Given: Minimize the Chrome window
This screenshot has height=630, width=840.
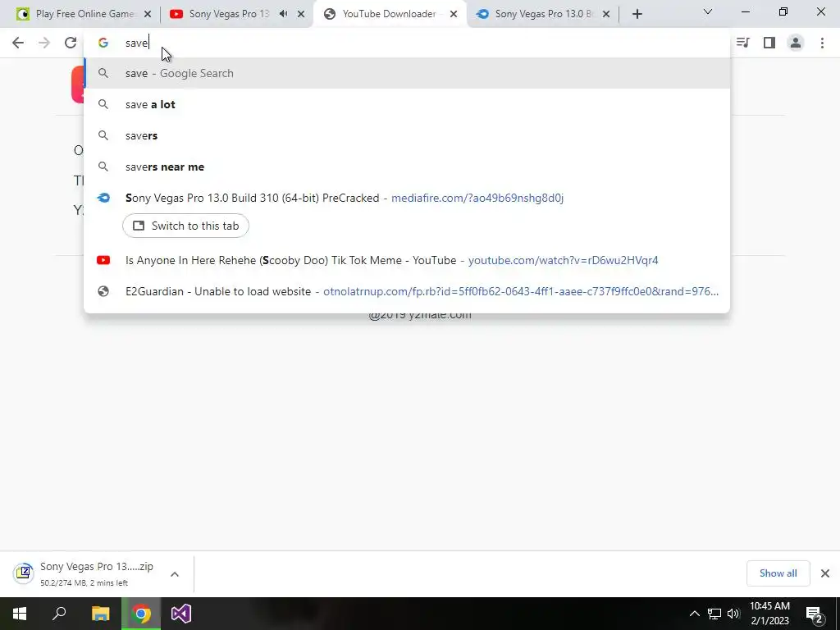Looking at the screenshot, I should tap(746, 11).
